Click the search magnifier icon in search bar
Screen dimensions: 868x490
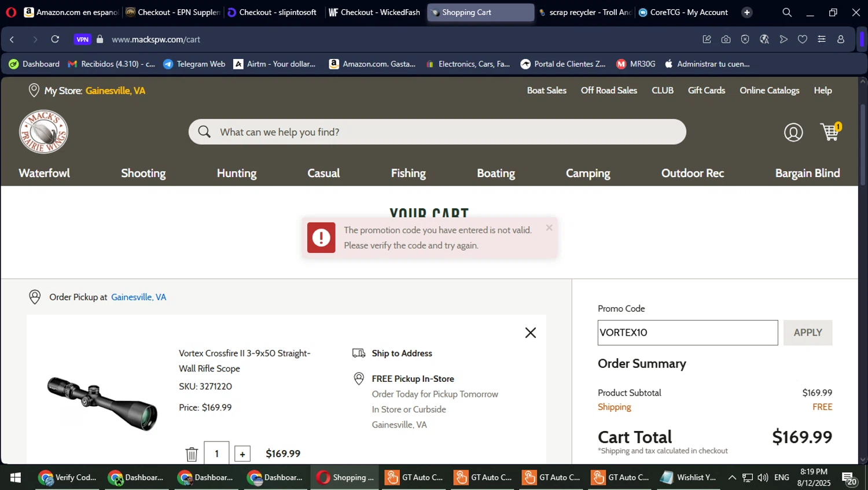click(204, 132)
